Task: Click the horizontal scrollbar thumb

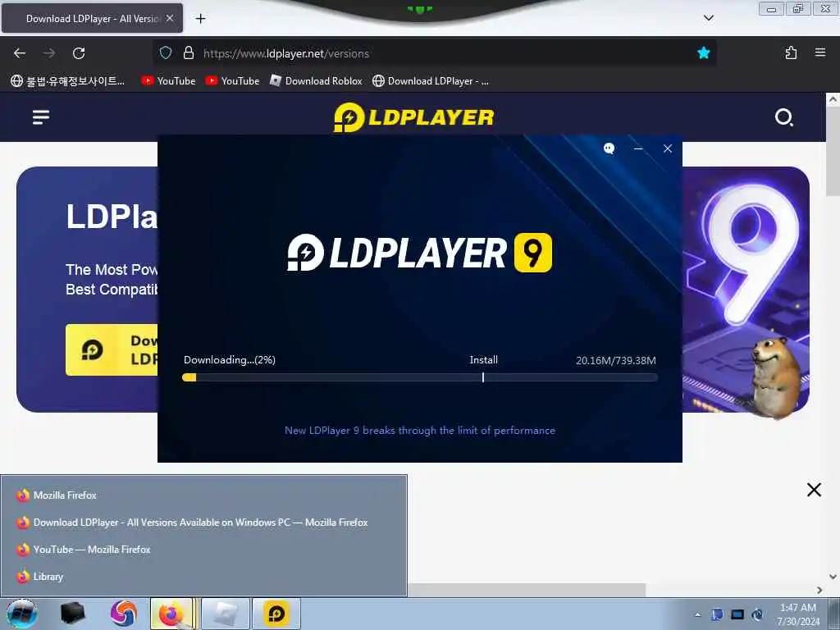Action: pyautogui.click(x=526, y=590)
